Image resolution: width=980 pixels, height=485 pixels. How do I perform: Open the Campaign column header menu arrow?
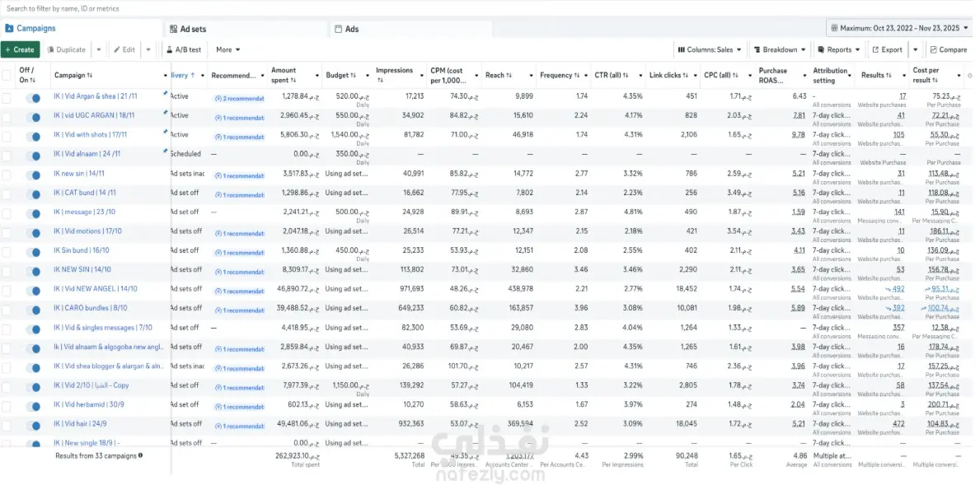click(x=166, y=76)
